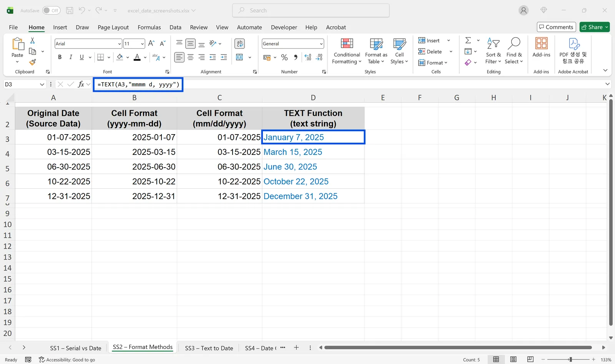
Task: Toggle Bold formatting
Action: coord(60,57)
